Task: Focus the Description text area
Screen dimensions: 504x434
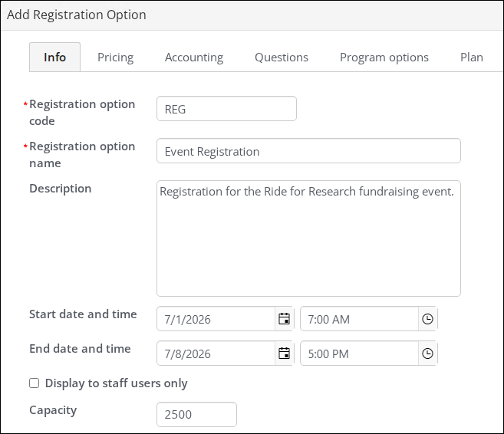Action: [x=308, y=238]
